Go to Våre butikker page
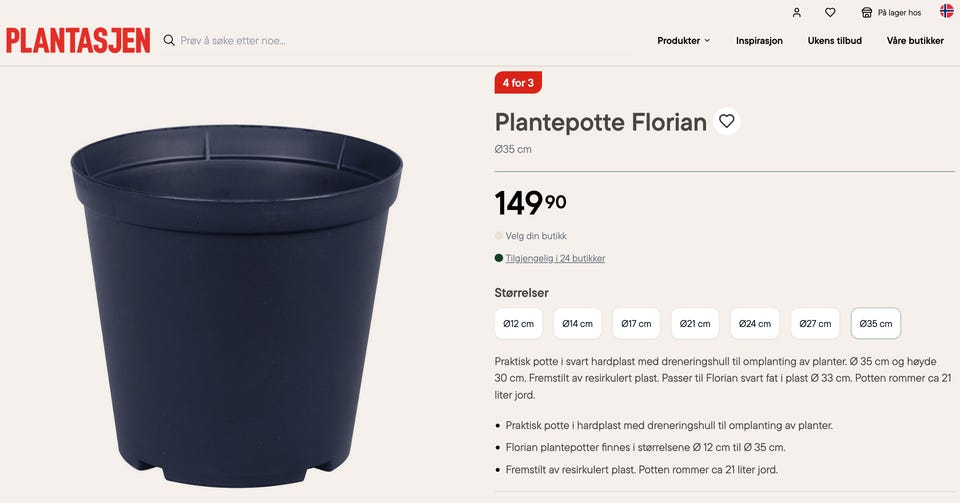The width and height of the screenshot is (960, 503). pyautogui.click(x=915, y=40)
